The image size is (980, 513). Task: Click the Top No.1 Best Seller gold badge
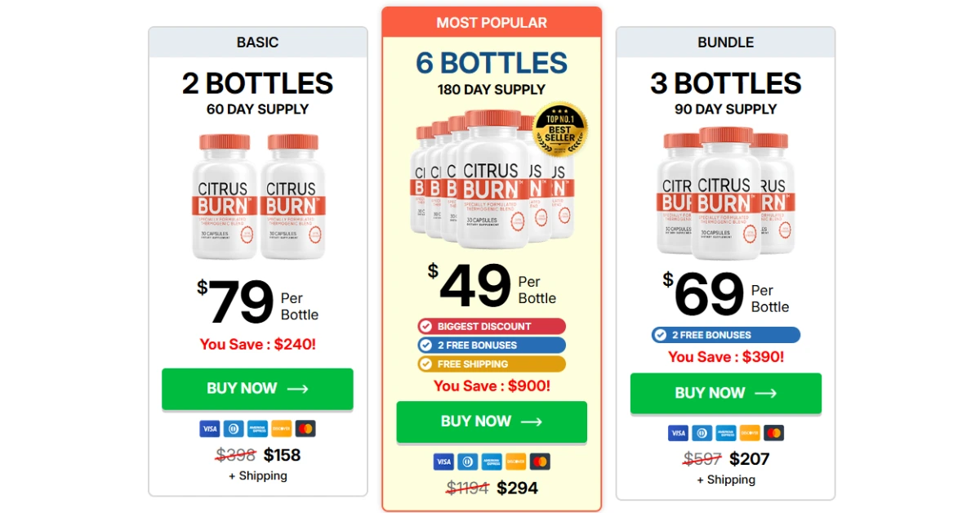click(559, 135)
